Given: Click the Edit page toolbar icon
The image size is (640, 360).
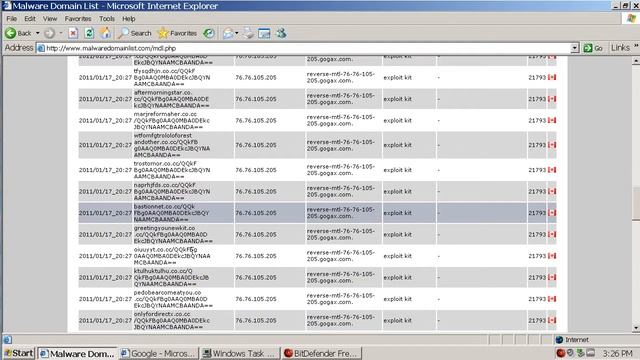Looking at the screenshot, I should 264,33.
